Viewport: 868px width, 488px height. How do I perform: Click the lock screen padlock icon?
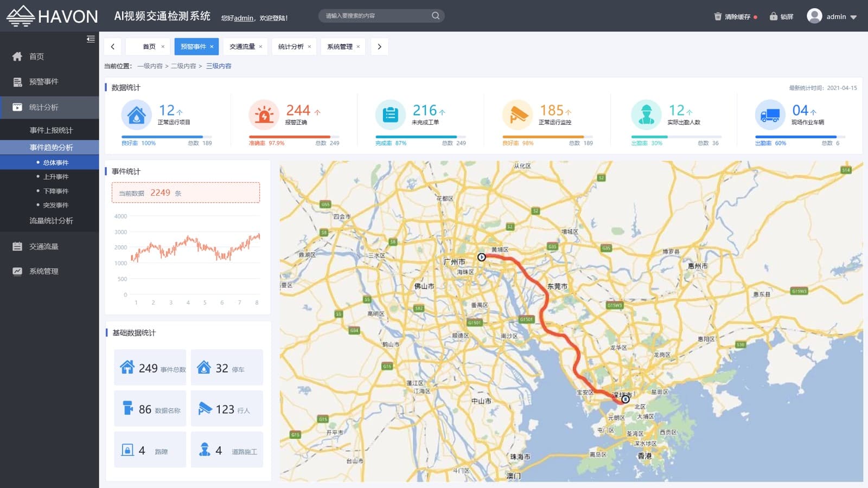coord(774,16)
